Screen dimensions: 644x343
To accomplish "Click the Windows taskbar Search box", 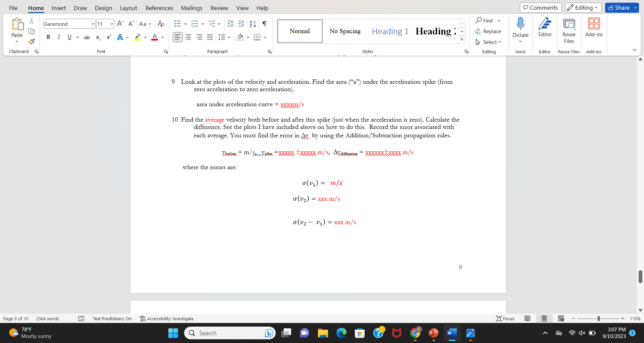I will (x=230, y=333).
